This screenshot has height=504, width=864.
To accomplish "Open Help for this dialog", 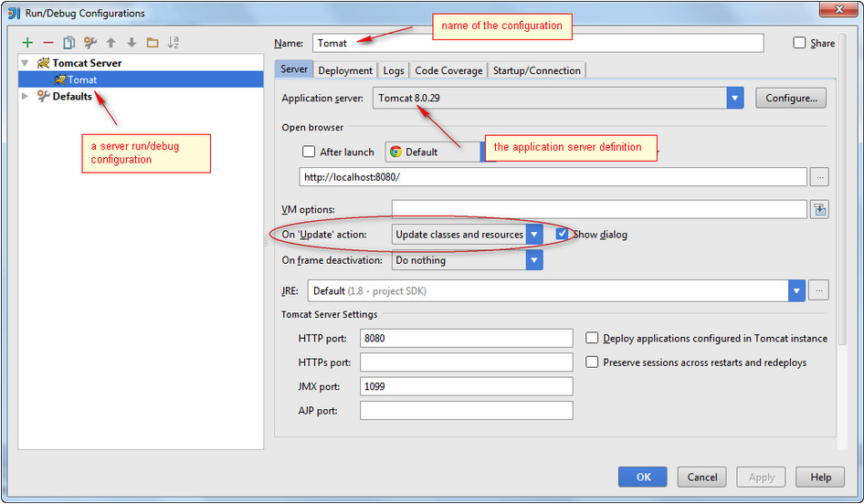I will pos(820,477).
